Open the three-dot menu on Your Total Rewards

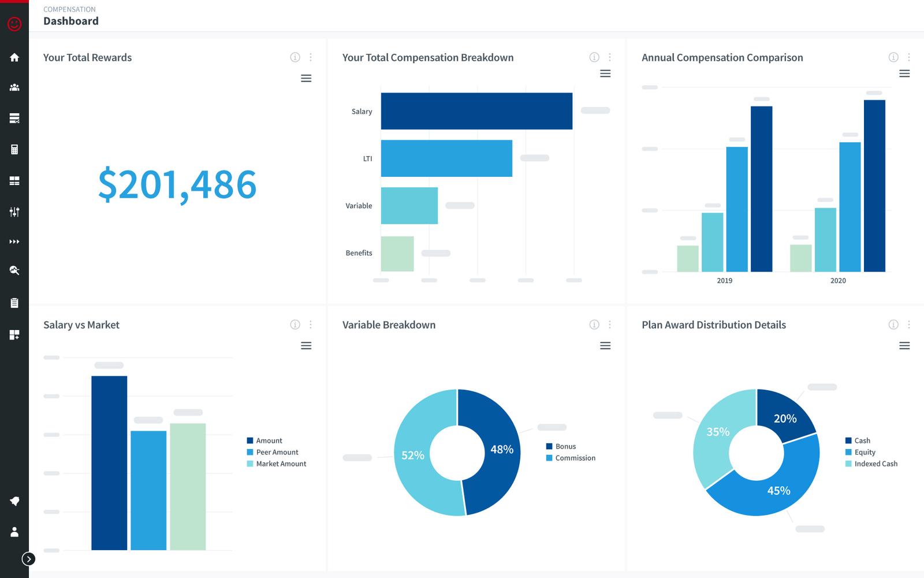[311, 57]
